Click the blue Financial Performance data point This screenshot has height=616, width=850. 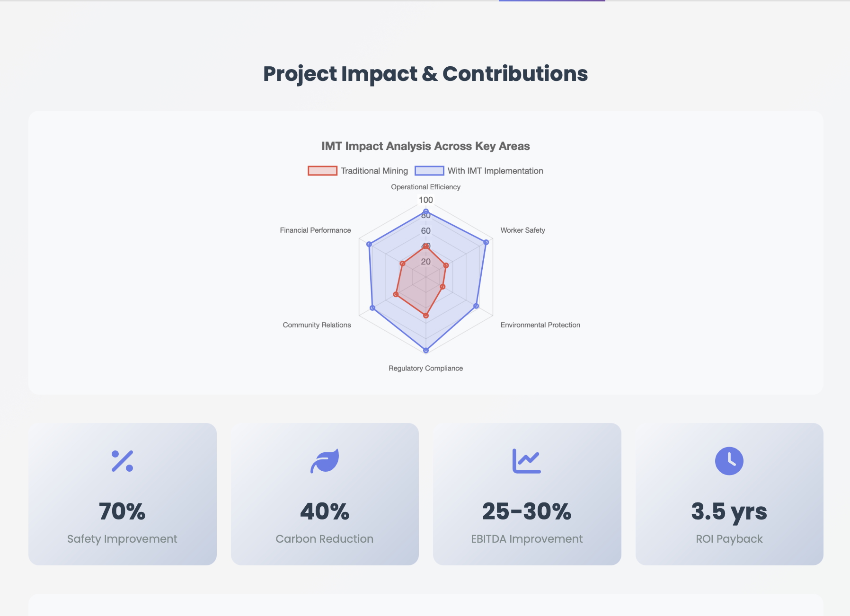(369, 244)
